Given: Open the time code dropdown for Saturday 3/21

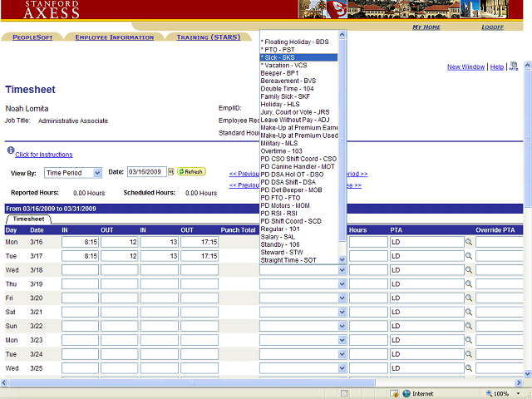Looking at the screenshot, I should point(342,313).
